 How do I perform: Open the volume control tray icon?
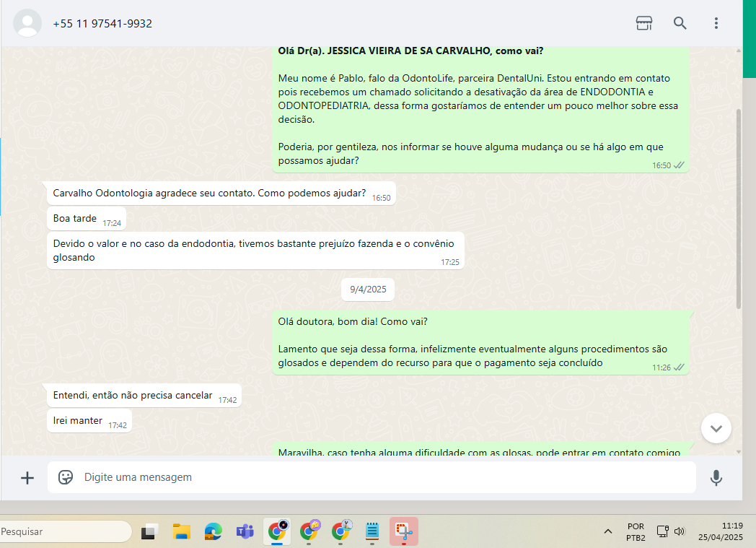(x=680, y=531)
